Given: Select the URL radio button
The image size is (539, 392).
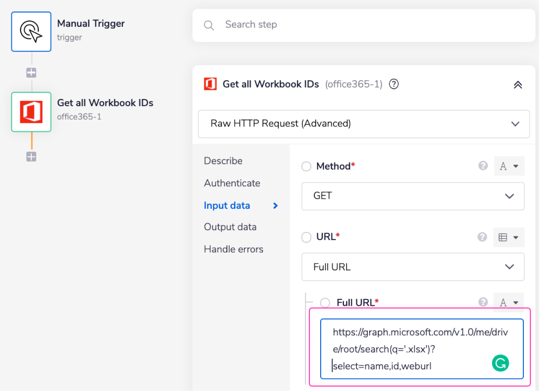Looking at the screenshot, I should [306, 237].
